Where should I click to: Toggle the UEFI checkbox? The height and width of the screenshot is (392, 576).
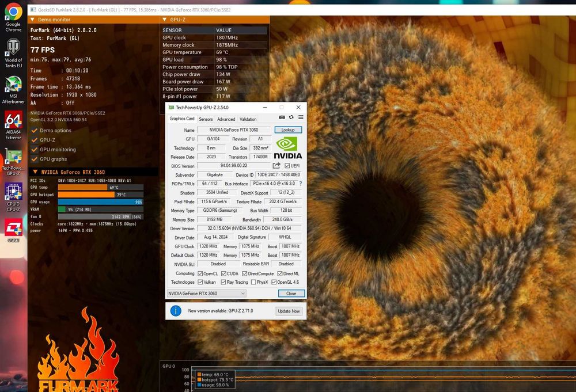287,166
